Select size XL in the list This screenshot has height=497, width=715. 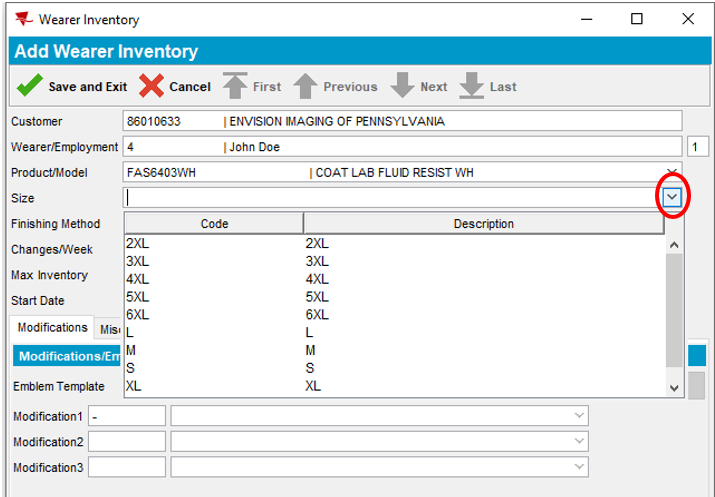click(x=134, y=386)
